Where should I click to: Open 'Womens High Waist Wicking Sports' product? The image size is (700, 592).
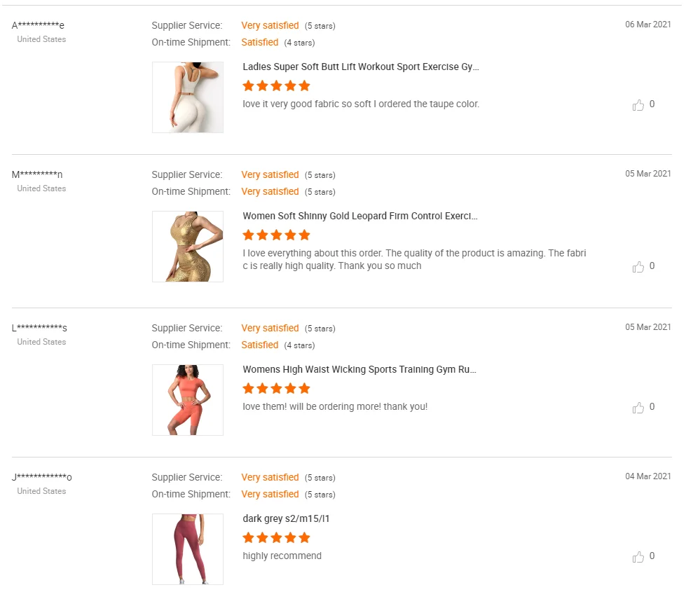[x=359, y=370]
